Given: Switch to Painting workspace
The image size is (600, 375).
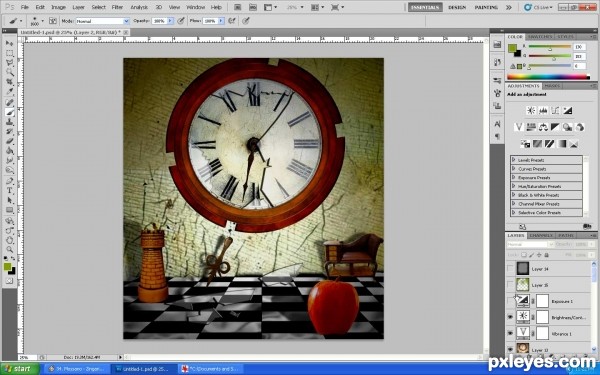Looking at the screenshot, I should point(486,7).
